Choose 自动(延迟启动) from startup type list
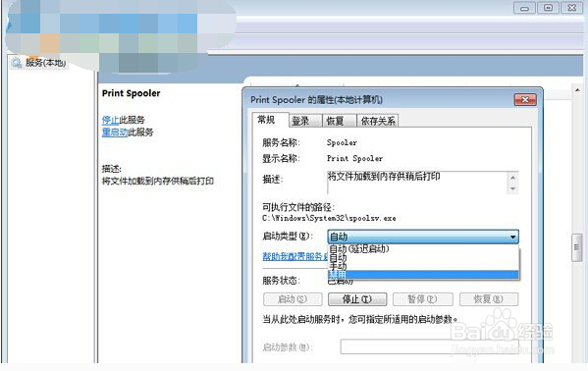The image size is (588, 371). pyautogui.click(x=423, y=248)
